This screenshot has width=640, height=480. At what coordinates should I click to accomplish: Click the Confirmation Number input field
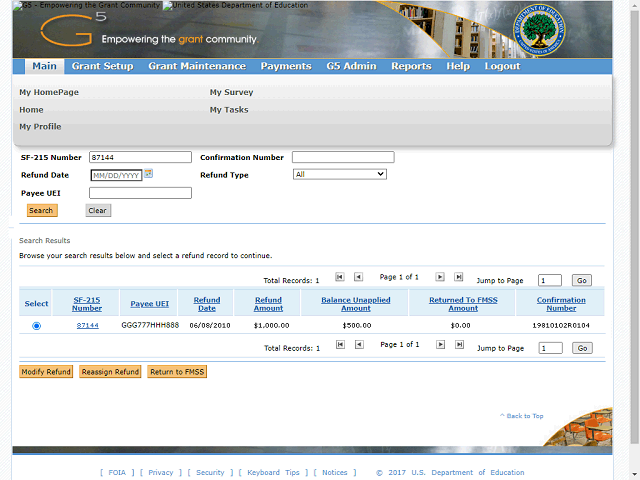[343, 157]
